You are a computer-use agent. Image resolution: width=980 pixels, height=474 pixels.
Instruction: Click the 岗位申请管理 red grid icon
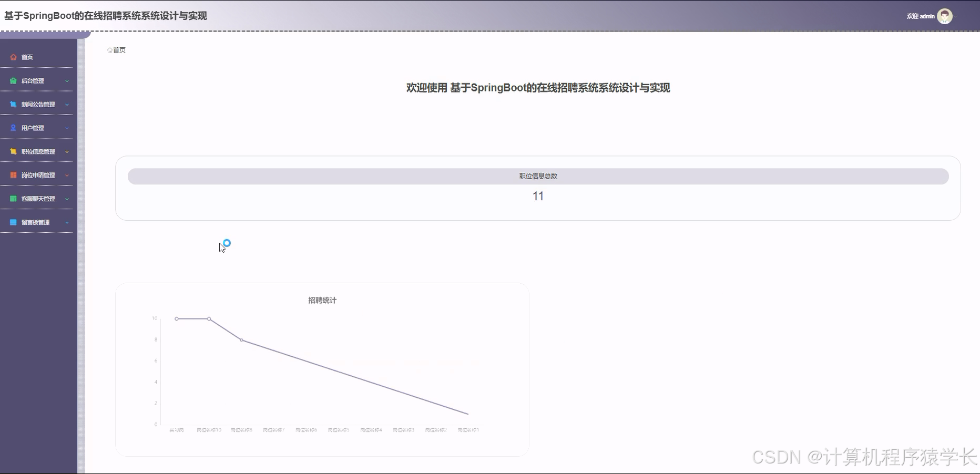pyautogui.click(x=13, y=175)
